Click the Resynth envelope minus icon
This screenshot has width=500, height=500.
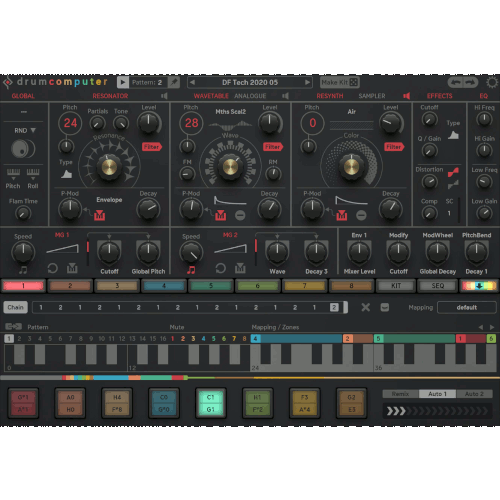[x=361, y=215]
